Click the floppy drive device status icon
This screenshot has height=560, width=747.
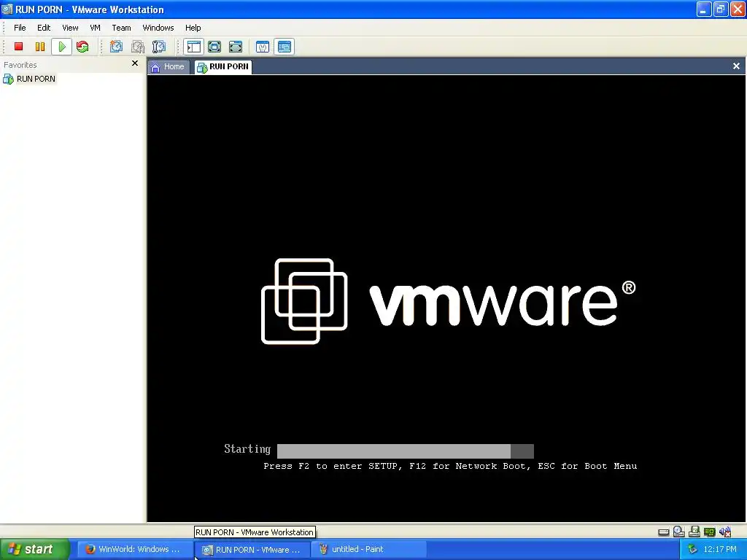point(694,532)
